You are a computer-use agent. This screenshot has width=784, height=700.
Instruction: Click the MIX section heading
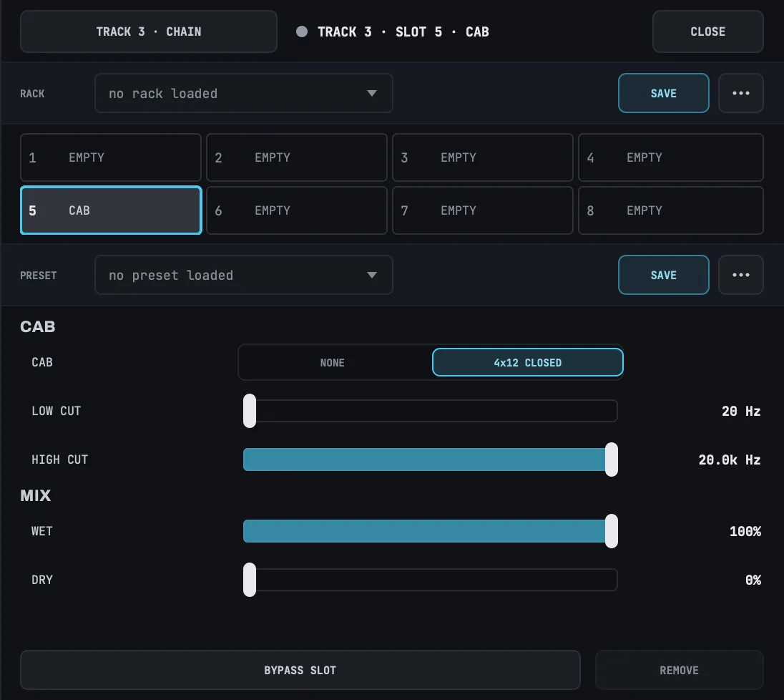click(36, 495)
